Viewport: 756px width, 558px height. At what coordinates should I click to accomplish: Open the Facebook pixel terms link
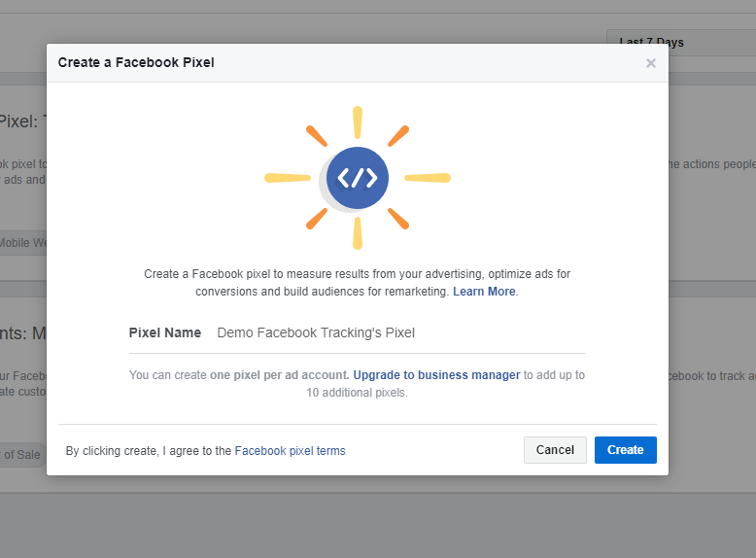(290, 450)
